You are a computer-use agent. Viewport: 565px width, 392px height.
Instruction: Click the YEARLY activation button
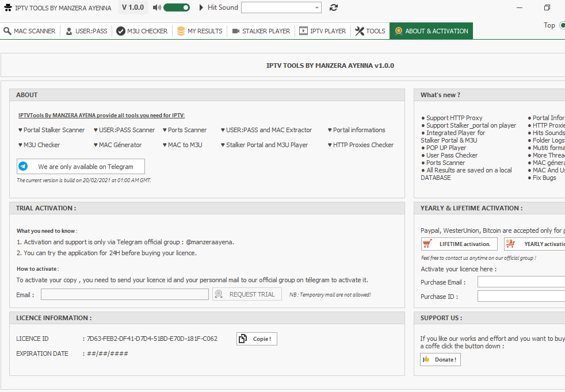(x=535, y=244)
